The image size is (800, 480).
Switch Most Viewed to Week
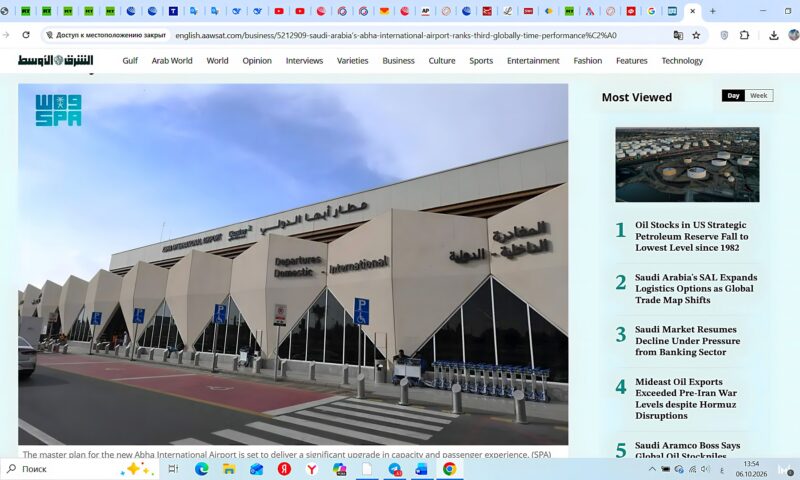coord(759,95)
